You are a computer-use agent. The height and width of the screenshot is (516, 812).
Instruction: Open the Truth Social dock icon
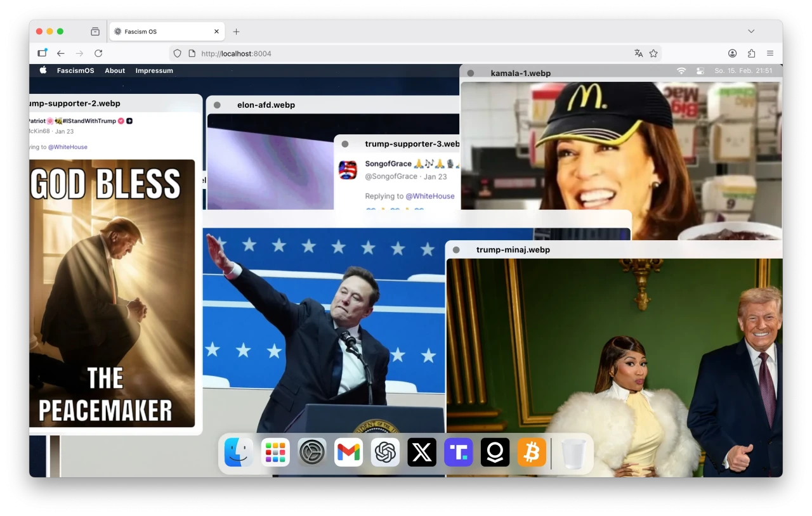click(x=459, y=453)
